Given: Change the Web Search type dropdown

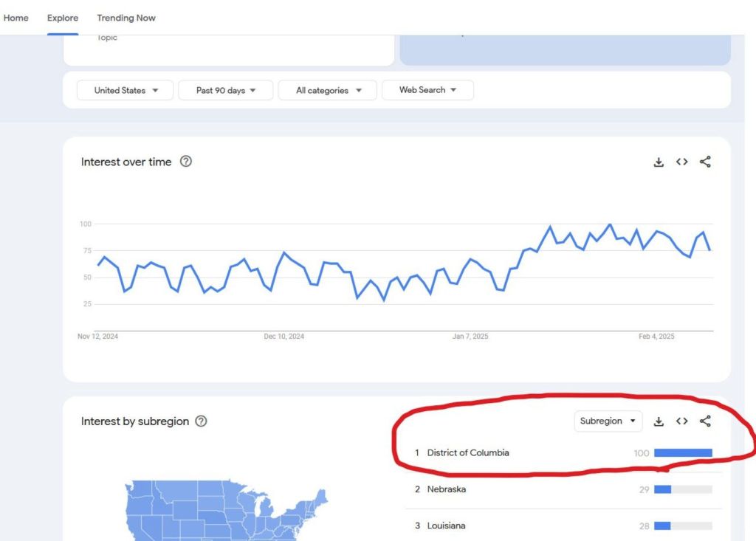Looking at the screenshot, I should tap(427, 90).
